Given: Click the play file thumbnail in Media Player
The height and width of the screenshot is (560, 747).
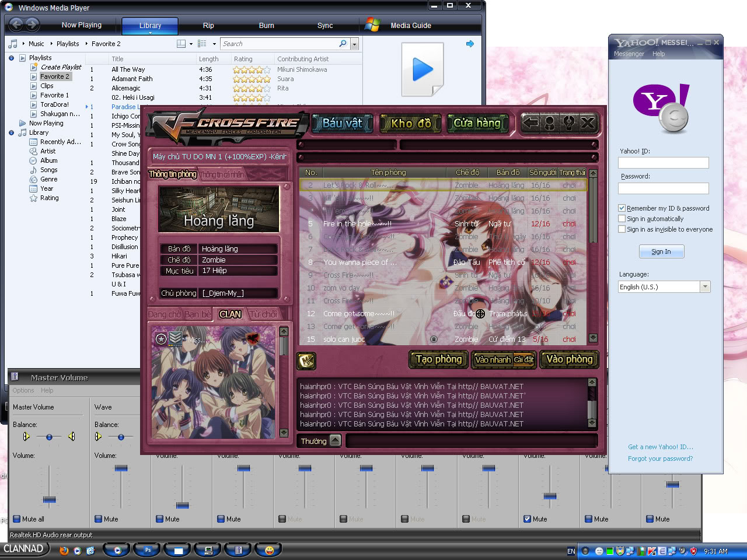Looking at the screenshot, I should tap(423, 69).
